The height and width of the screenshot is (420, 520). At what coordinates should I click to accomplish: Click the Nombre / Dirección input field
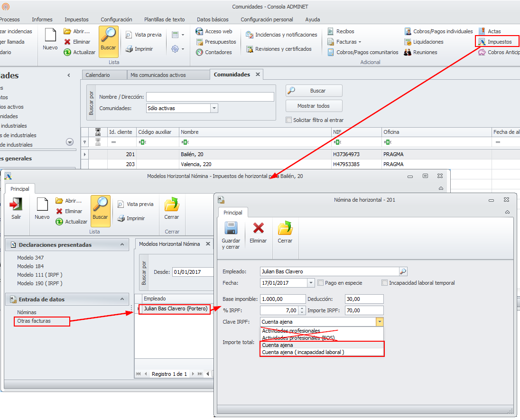210,97
